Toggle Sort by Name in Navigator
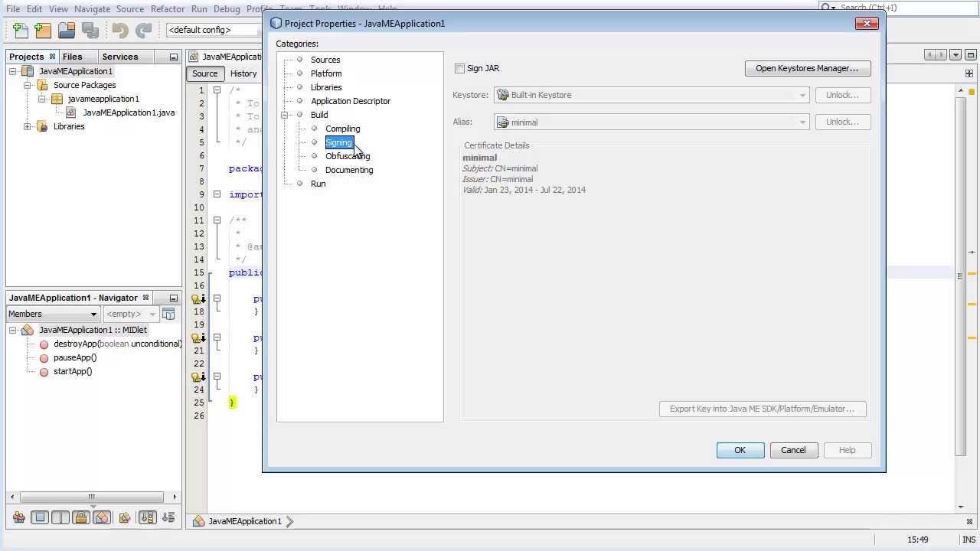The width and height of the screenshot is (980, 551). (148, 517)
